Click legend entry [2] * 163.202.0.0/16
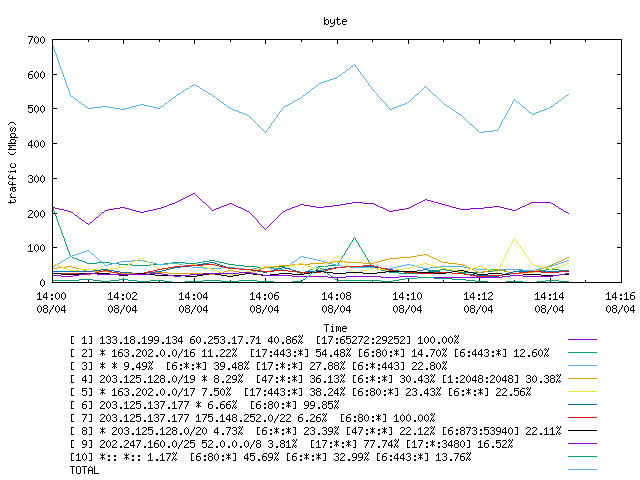Screen dimensions: 640x480 click(309, 353)
